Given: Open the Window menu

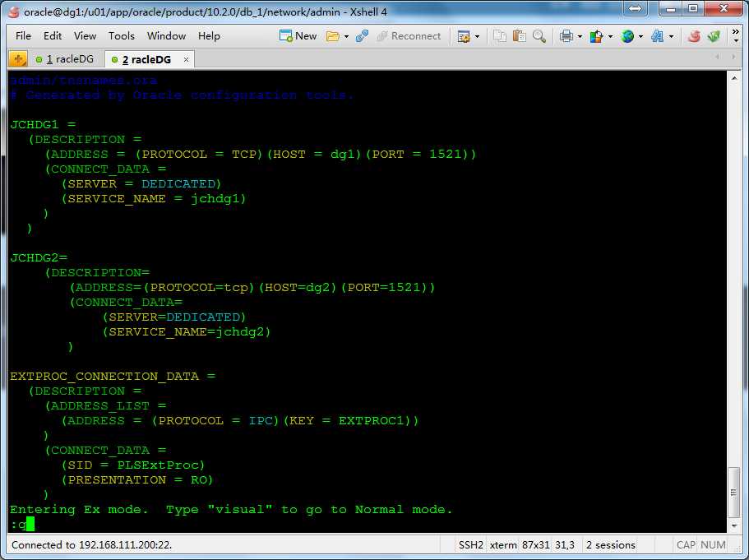Looking at the screenshot, I should coord(166,36).
